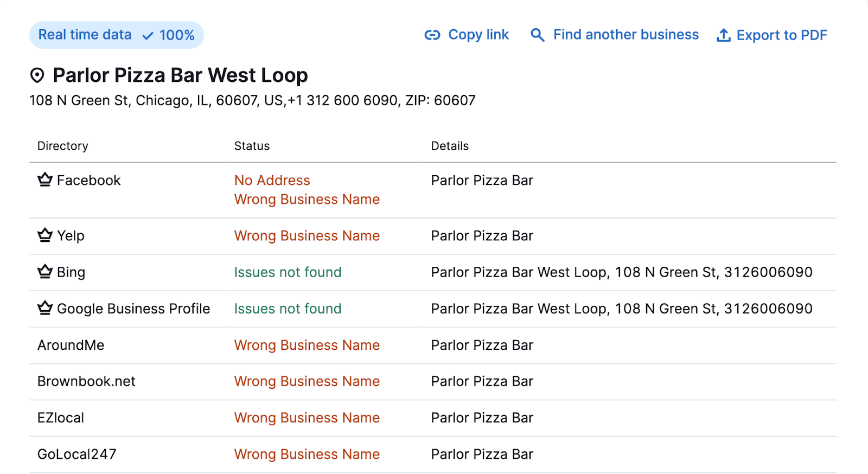868x474 pixels.
Task: Click Issues not found status for Bing
Action: pos(288,272)
